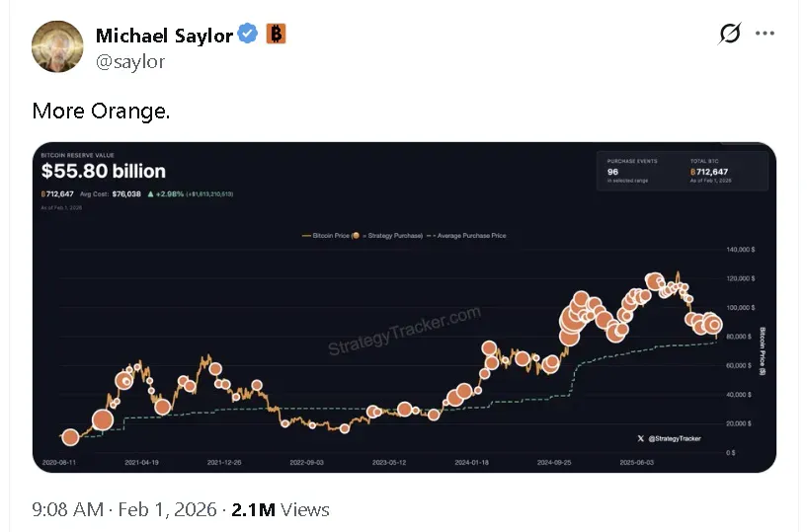This screenshot has height=532, width=807.
Task: Click the $55.80 billion reserve value
Action: click(103, 172)
